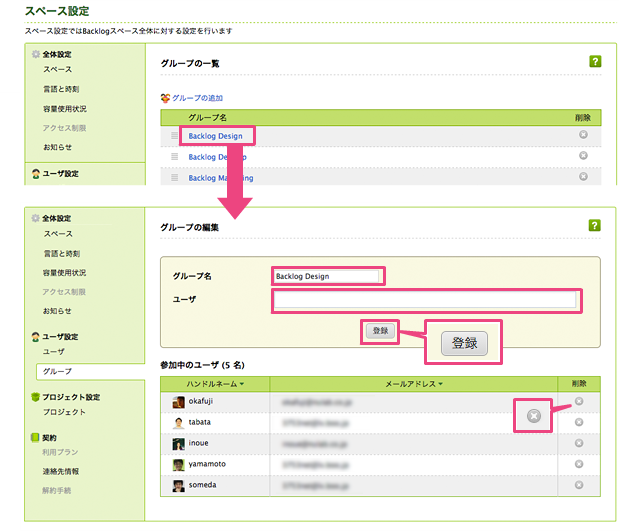Screen dimensions: 620x531
Task: Delete the Backlog Design group
Action: point(583,134)
